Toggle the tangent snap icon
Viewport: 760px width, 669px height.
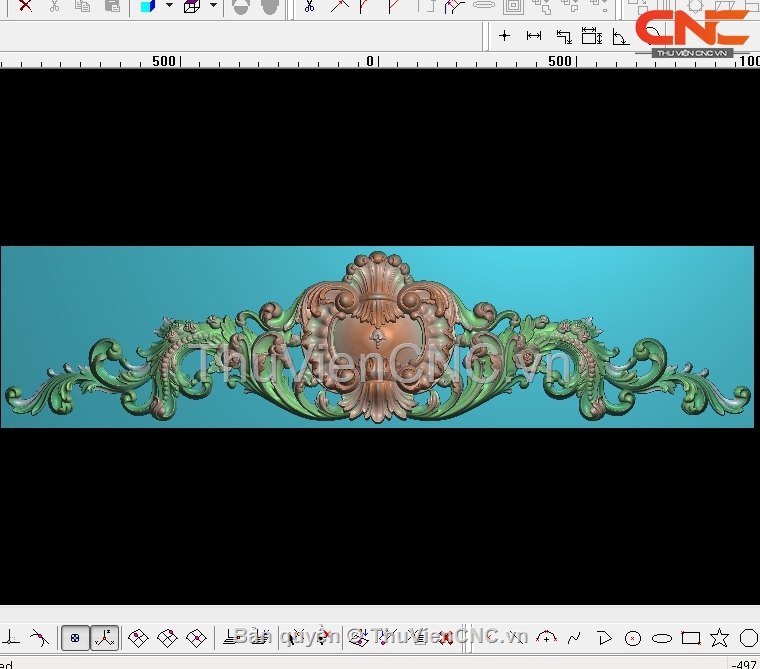(38, 638)
